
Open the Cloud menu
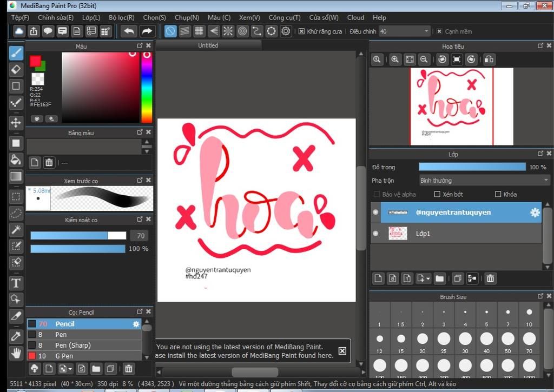355,17
